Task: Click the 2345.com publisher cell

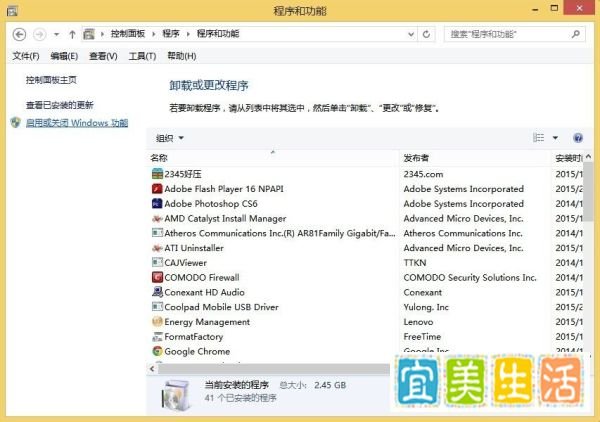Action: 423,174
